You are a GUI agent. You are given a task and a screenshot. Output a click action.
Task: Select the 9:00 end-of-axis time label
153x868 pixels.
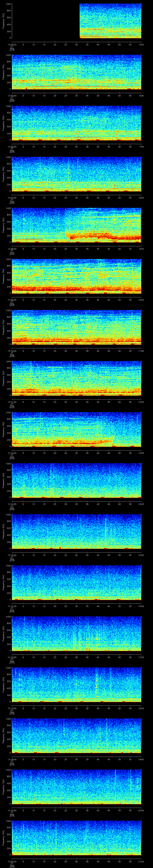(141, 249)
